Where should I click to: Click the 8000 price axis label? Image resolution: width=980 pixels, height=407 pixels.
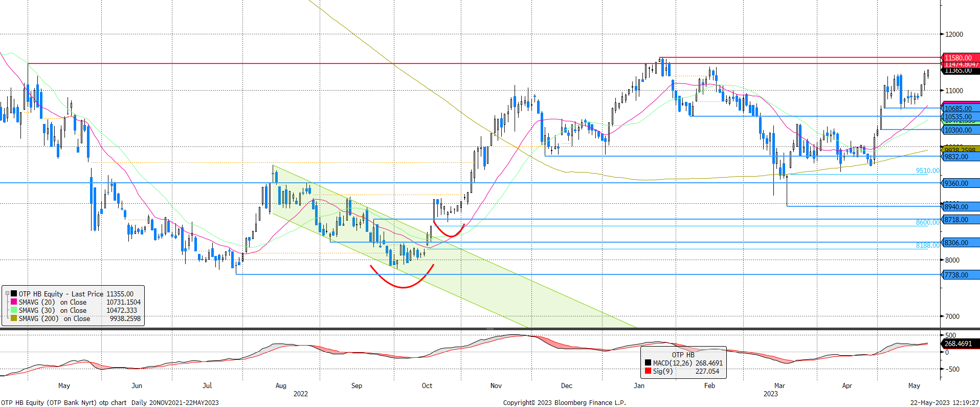pyautogui.click(x=952, y=260)
